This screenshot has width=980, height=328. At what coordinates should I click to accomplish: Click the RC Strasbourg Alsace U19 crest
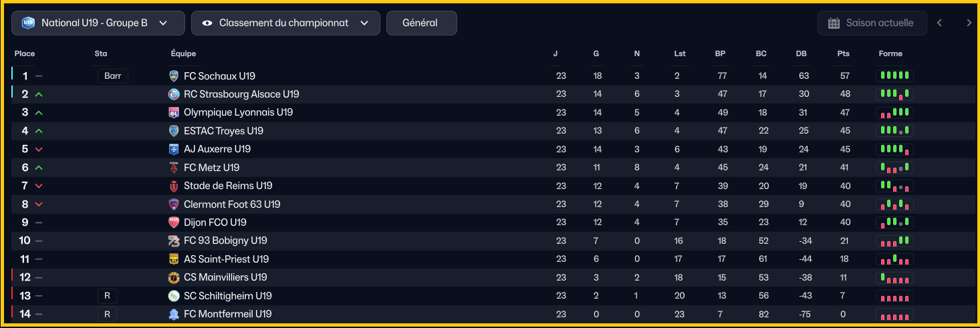point(174,94)
